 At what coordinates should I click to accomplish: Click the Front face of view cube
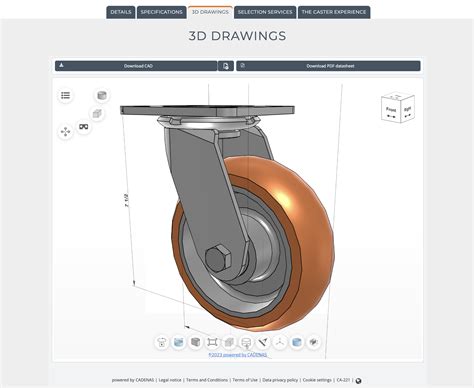click(391, 112)
